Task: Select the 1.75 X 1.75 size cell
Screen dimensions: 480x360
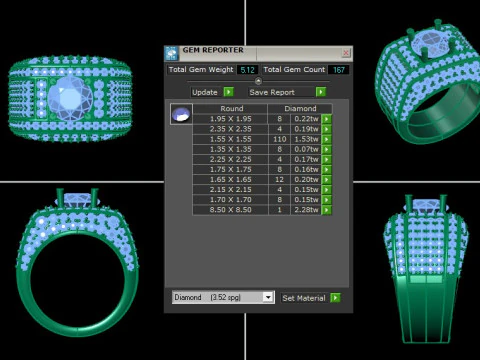Action: [x=230, y=169]
